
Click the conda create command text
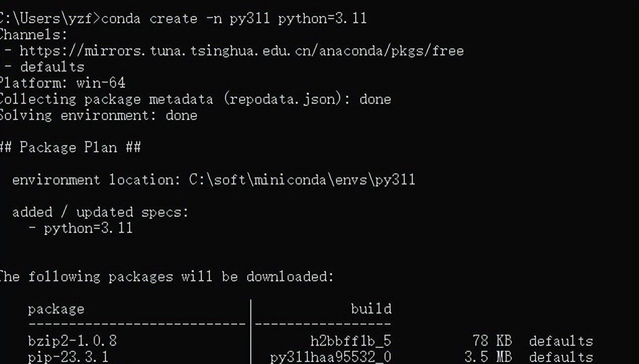pos(234,19)
